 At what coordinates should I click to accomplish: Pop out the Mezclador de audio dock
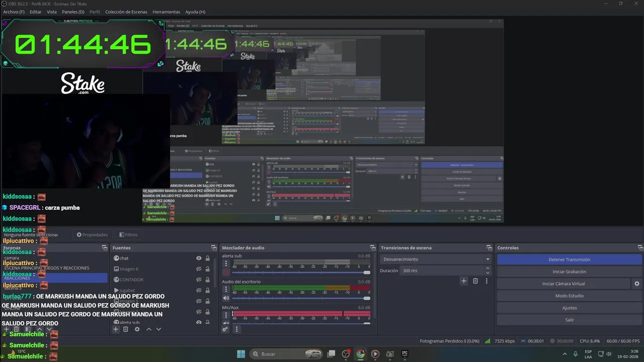point(373,248)
